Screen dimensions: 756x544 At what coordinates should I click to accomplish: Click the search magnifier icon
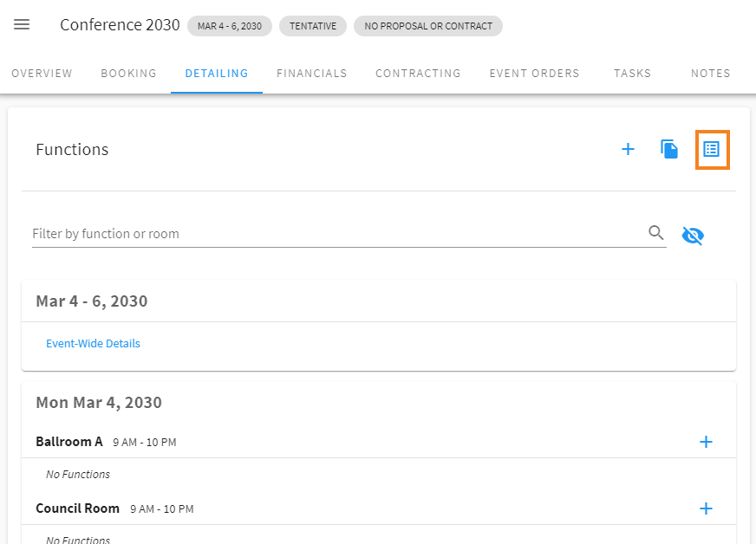coord(655,232)
